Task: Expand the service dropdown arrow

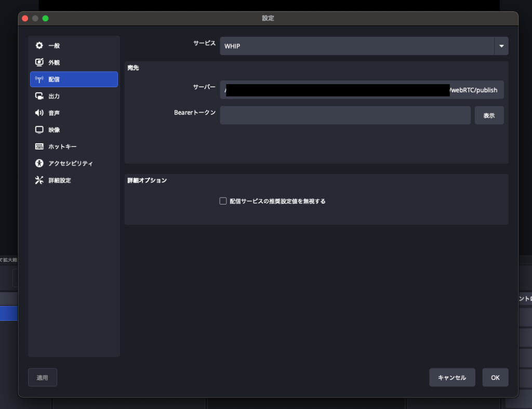Action: [x=501, y=46]
